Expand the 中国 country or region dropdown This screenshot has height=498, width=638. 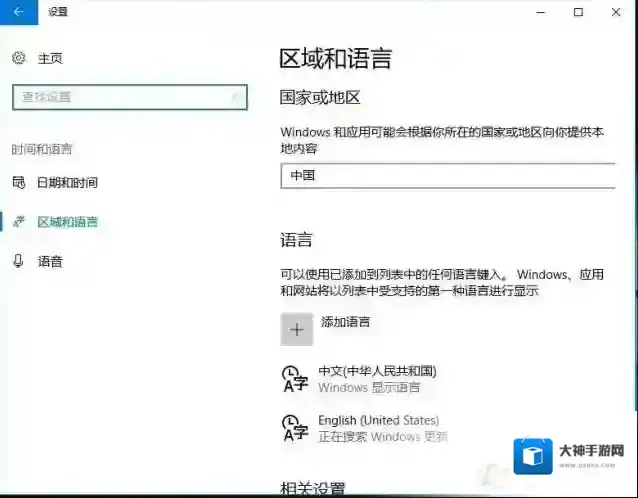tap(448, 176)
